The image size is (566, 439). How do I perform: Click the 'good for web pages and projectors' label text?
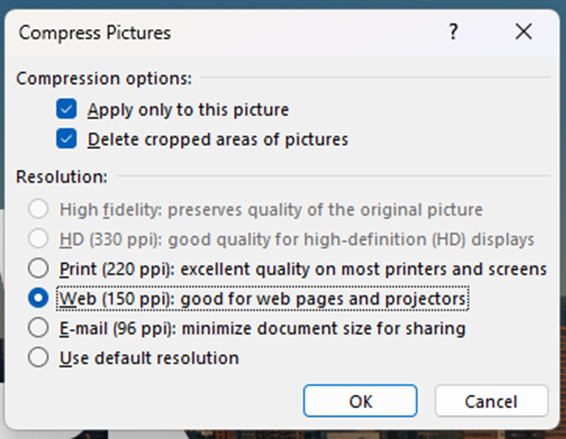tap(323, 299)
